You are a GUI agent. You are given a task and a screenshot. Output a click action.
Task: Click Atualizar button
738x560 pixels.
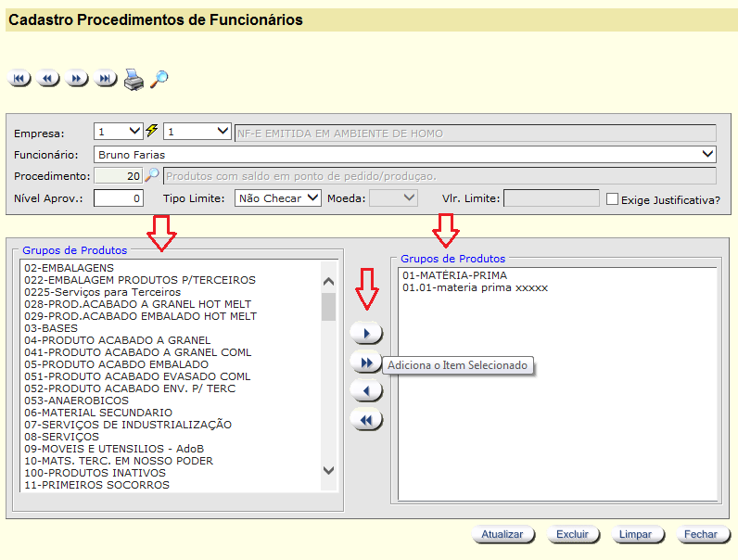[x=503, y=535]
